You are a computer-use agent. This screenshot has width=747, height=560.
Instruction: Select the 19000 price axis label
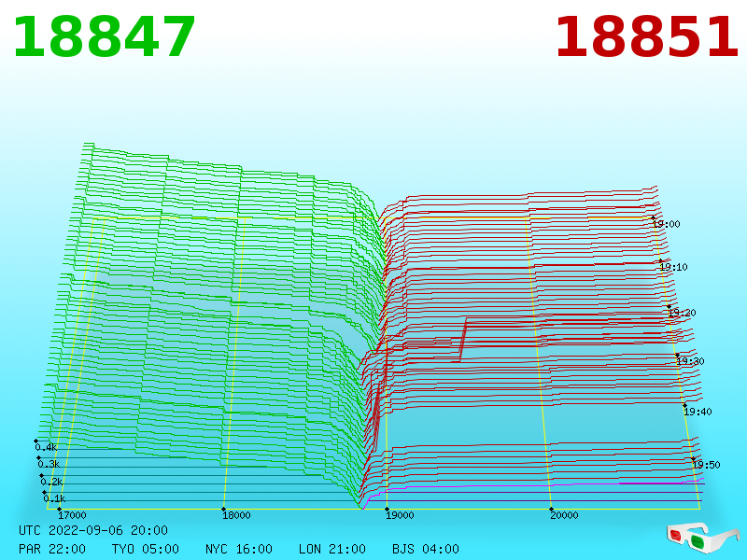[x=400, y=515]
